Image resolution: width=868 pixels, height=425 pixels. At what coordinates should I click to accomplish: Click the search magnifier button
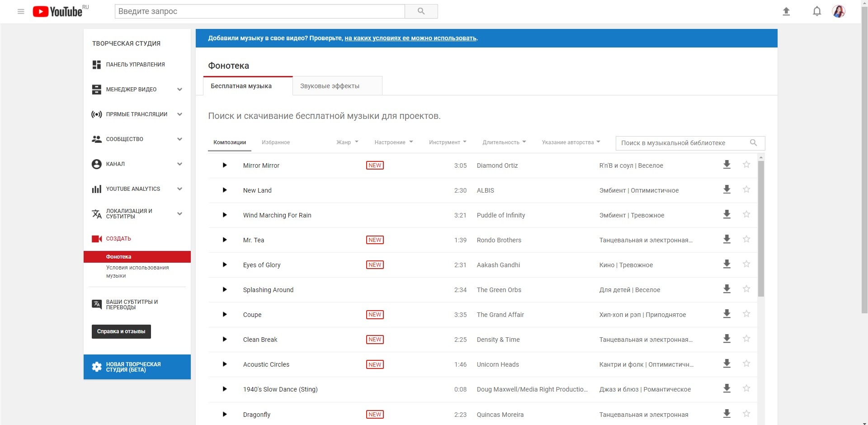point(421,11)
